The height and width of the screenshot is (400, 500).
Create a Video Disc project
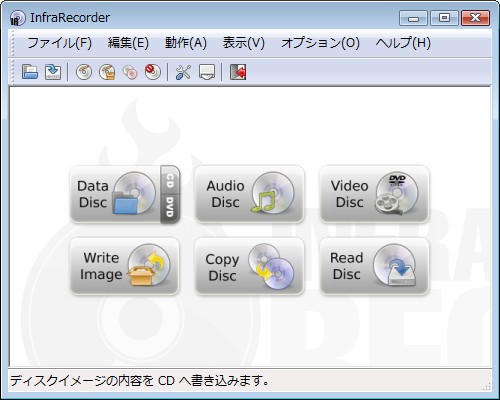[x=374, y=194]
